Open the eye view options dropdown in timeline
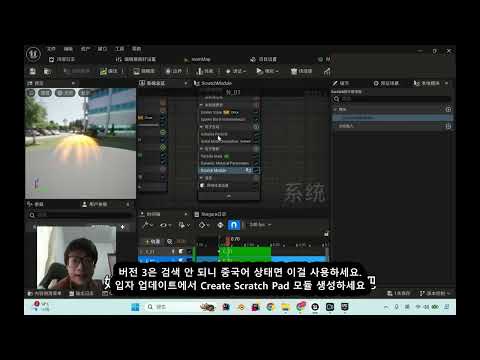 165,225
